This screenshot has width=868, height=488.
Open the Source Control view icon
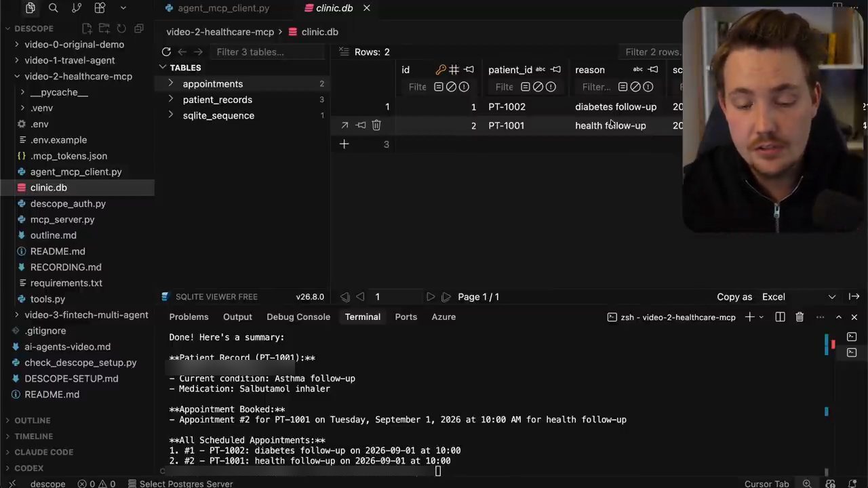(x=77, y=8)
